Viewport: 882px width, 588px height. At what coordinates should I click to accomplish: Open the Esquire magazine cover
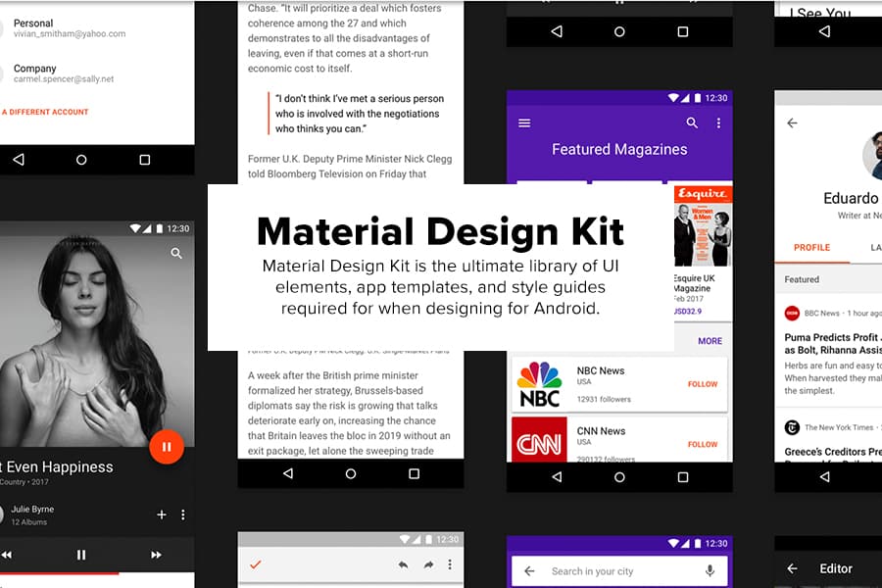point(703,225)
